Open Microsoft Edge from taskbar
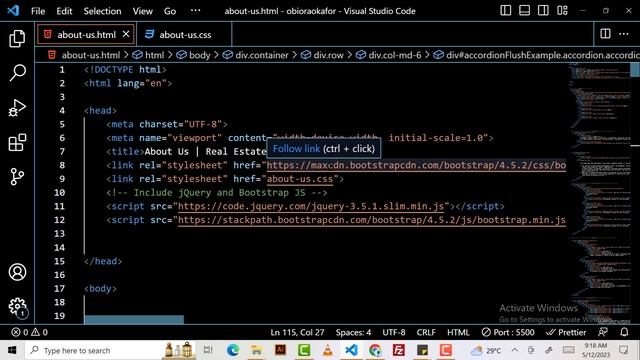 coord(233,350)
